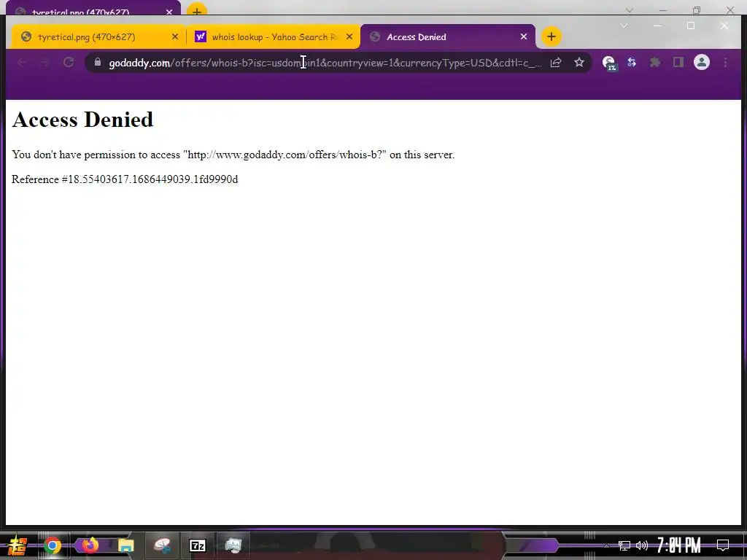The width and height of the screenshot is (747, 560).
Task: Close the whois lookup Yahoo tab
Action: click(349, 36)
